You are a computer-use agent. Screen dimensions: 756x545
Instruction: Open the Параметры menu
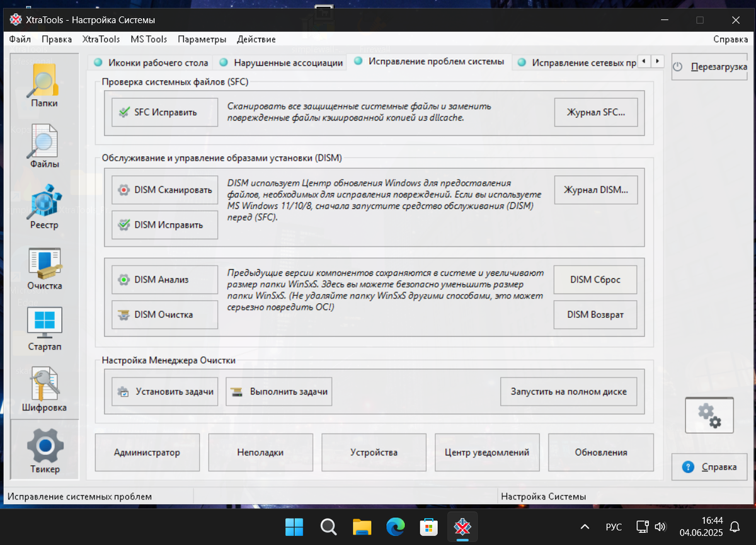(x=202, y=39)
